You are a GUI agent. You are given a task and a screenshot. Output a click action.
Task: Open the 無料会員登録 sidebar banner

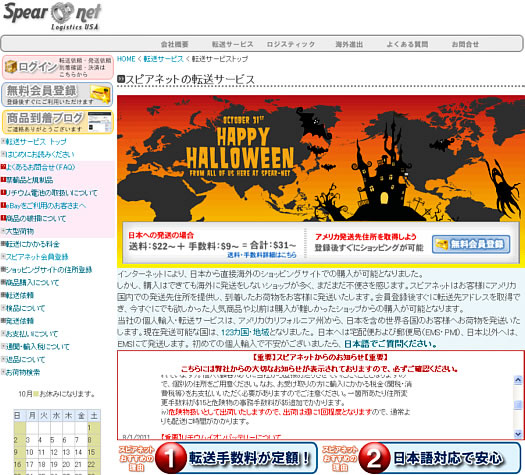(58, 94)
